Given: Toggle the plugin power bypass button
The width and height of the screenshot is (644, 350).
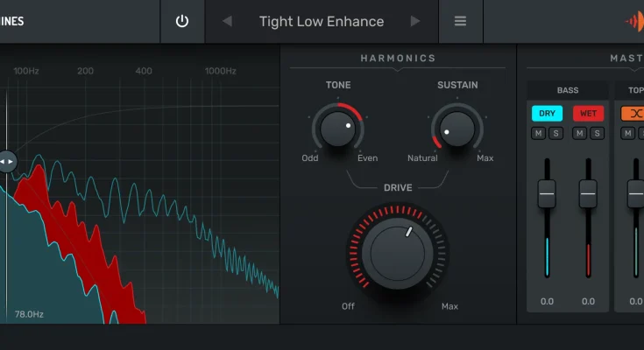Looking at the screenshot, I should tap(182, 22).
